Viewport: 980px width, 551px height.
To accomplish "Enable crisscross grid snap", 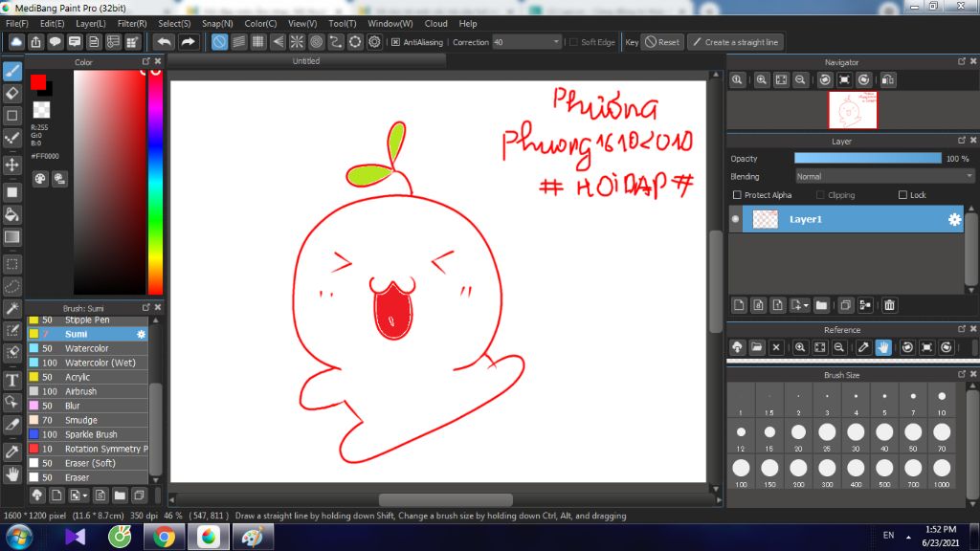I will [258, 42].
